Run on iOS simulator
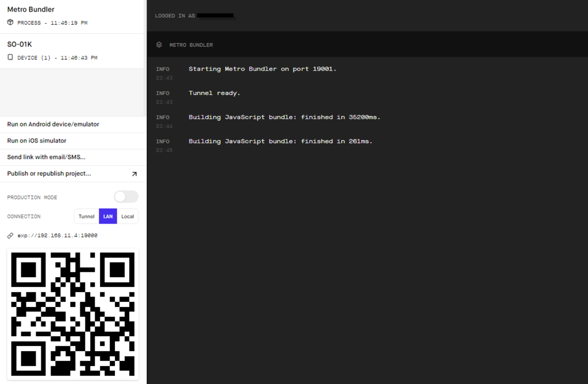This screenshot has height=384, width=588. 73,141
